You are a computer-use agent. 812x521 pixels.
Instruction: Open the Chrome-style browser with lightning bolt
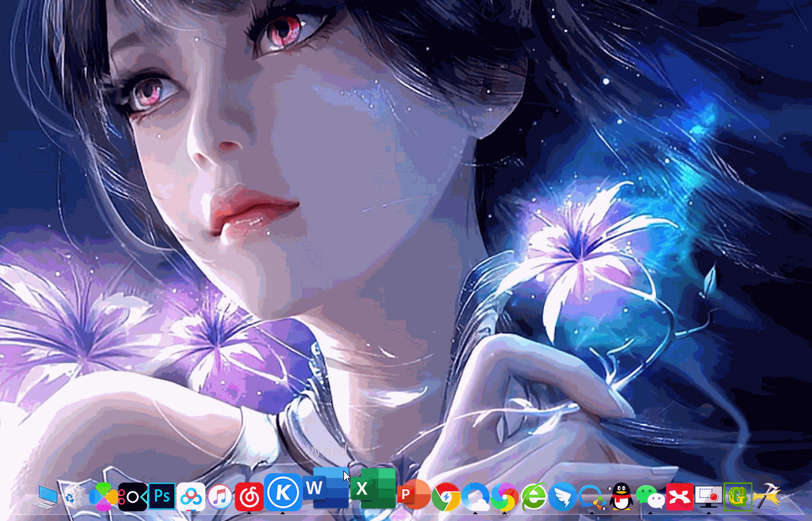(x=446, y=497)
